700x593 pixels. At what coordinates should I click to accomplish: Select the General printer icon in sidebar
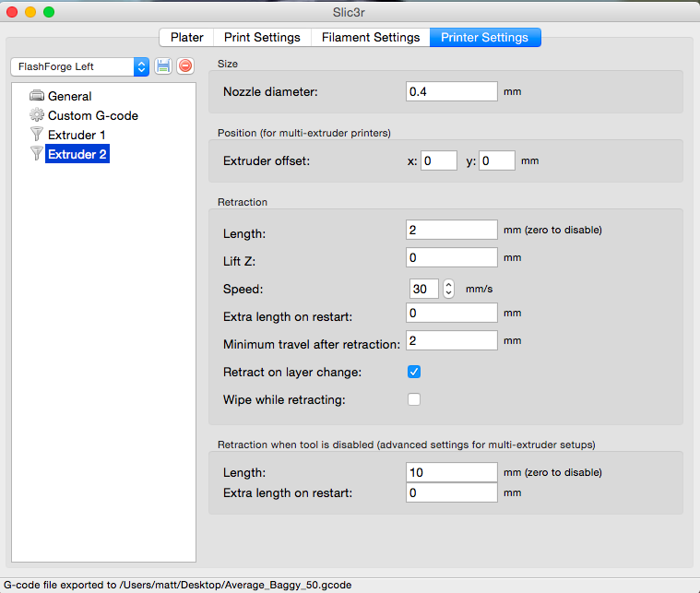(37, 96)
